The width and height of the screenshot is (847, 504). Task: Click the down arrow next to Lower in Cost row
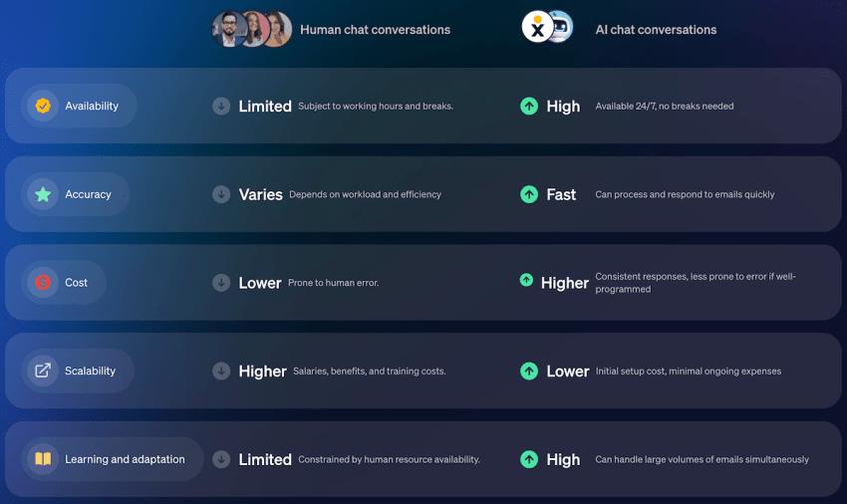tap(221, 283)
